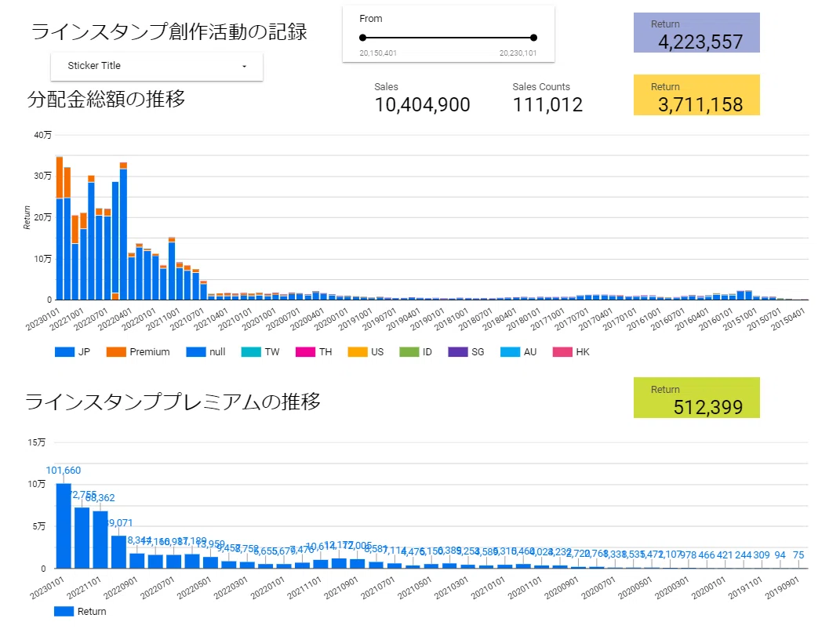Image resolution: width=840 pixels, height=629 pixels.
Task: Click the ID legend color swatch
Action: (x=409, y=352)
